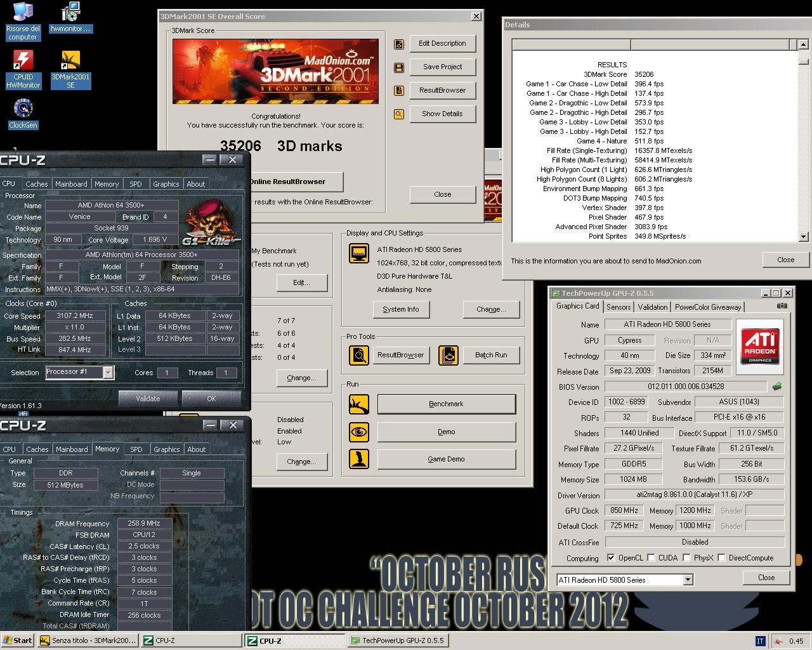Click the Game Demo button
Screen dimensions: 812x650
[x=446, y=459]
